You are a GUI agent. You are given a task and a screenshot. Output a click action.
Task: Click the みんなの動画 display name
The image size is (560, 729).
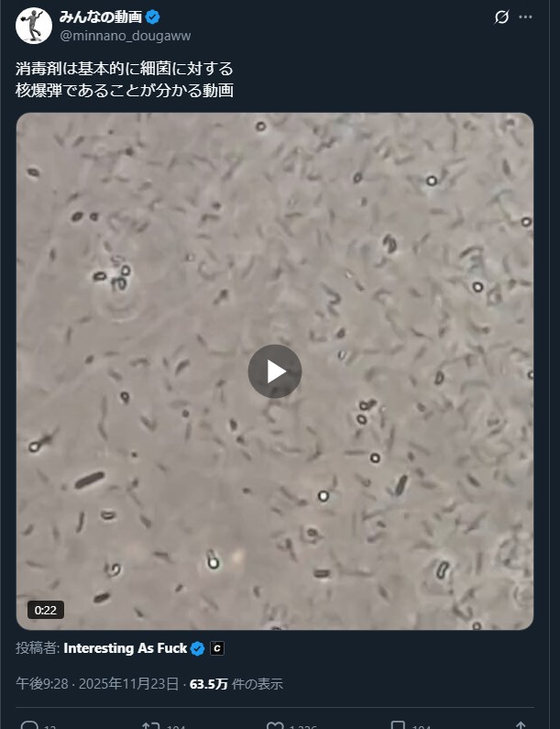point(101,17)
